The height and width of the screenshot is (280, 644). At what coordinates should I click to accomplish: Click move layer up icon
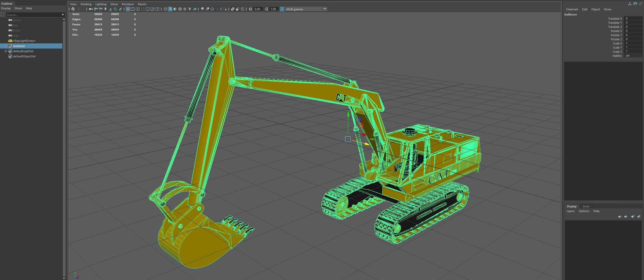[x=620, y=216]
